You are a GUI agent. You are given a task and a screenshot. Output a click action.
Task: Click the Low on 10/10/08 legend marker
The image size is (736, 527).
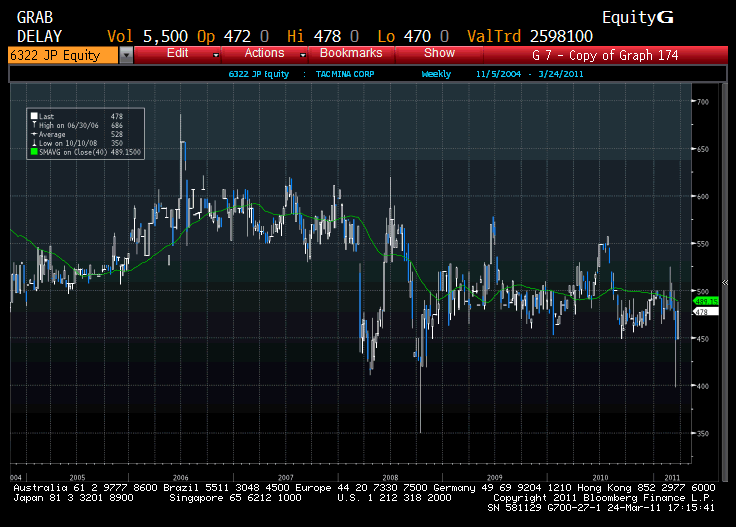34,143
